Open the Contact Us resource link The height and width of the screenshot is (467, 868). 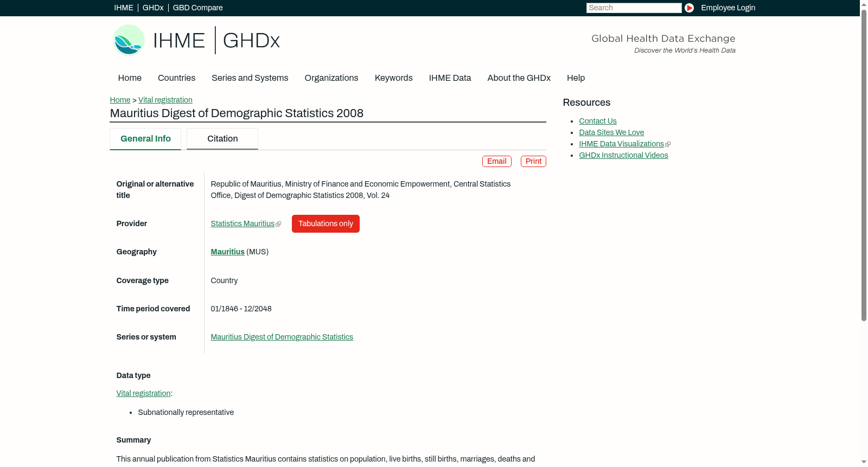click(598, 121)
